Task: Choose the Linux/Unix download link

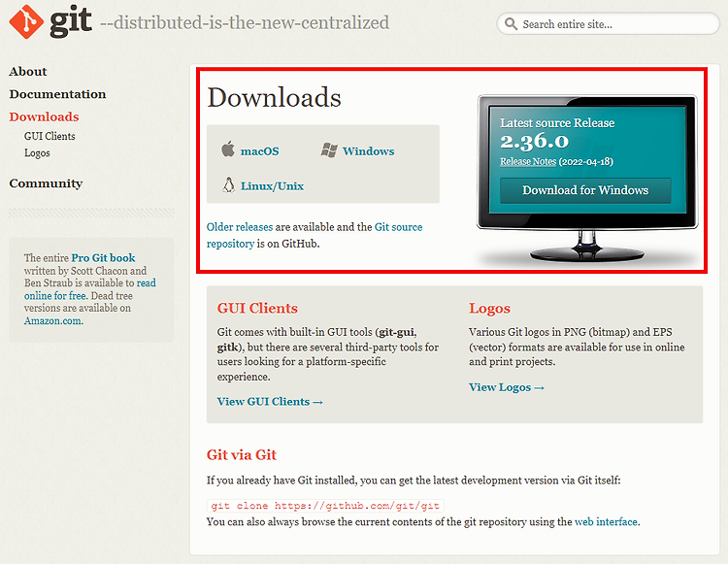Action: pos(272,186)
